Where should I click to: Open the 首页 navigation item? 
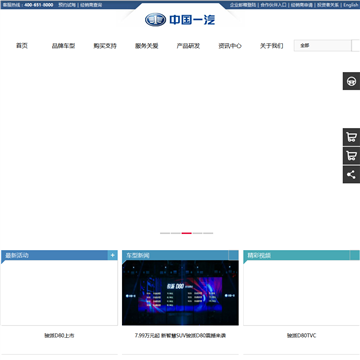22,46
